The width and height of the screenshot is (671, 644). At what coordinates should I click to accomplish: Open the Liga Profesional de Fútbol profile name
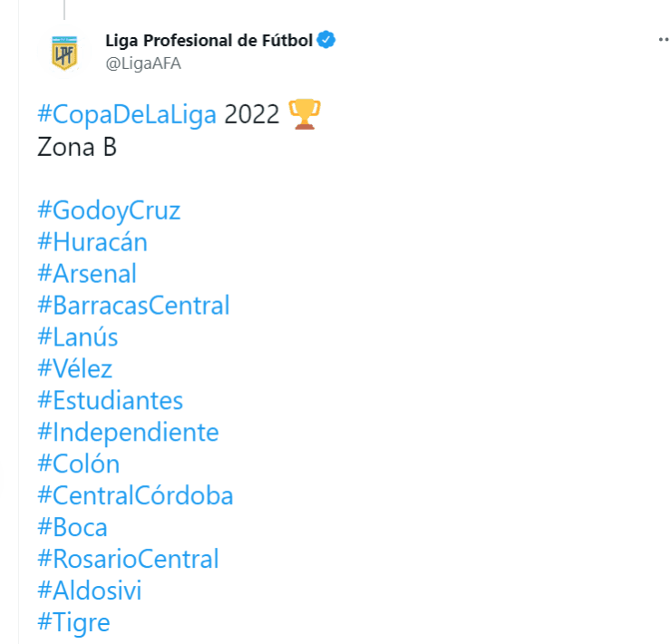pos(209,41)
